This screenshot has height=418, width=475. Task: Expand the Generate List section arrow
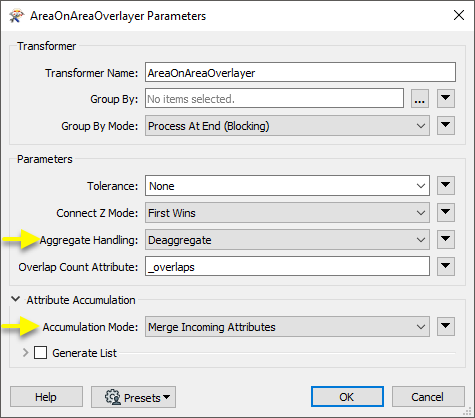pos(25,353)
